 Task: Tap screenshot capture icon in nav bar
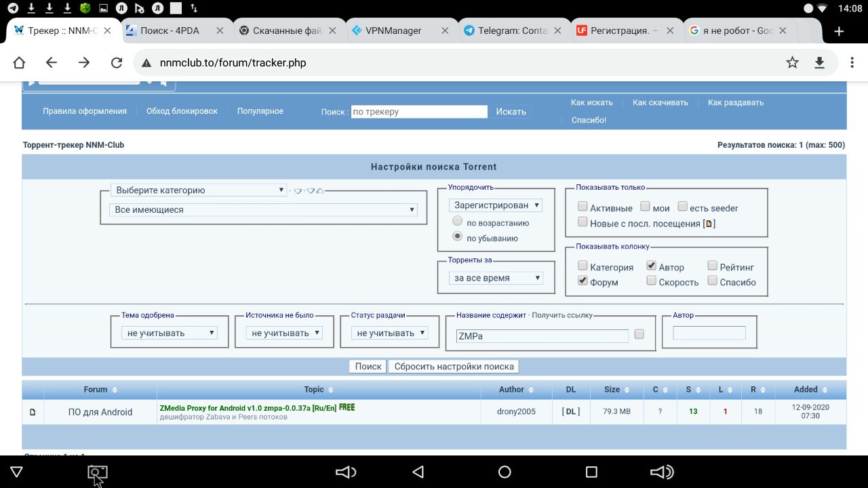tap(98, 472)
